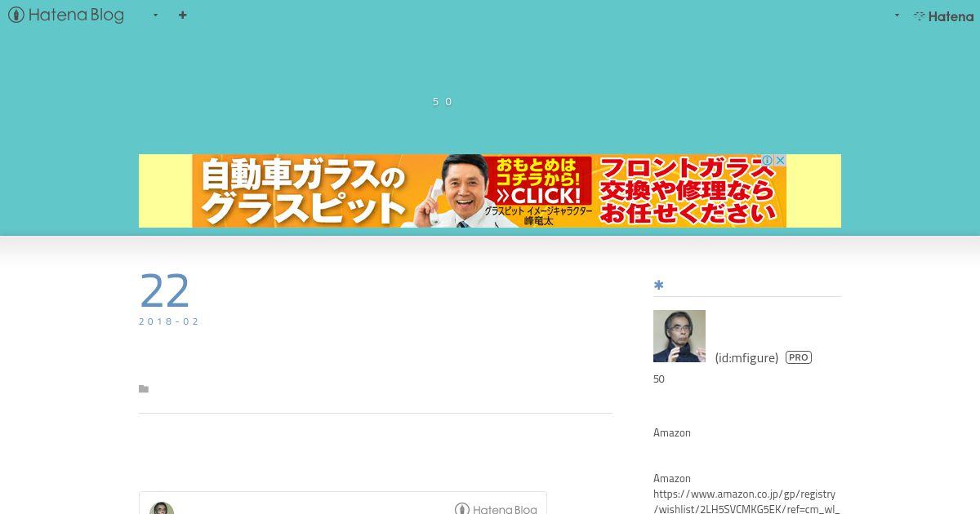Open the date 22 entry link

pyautogui.click(x=165, y=290)
